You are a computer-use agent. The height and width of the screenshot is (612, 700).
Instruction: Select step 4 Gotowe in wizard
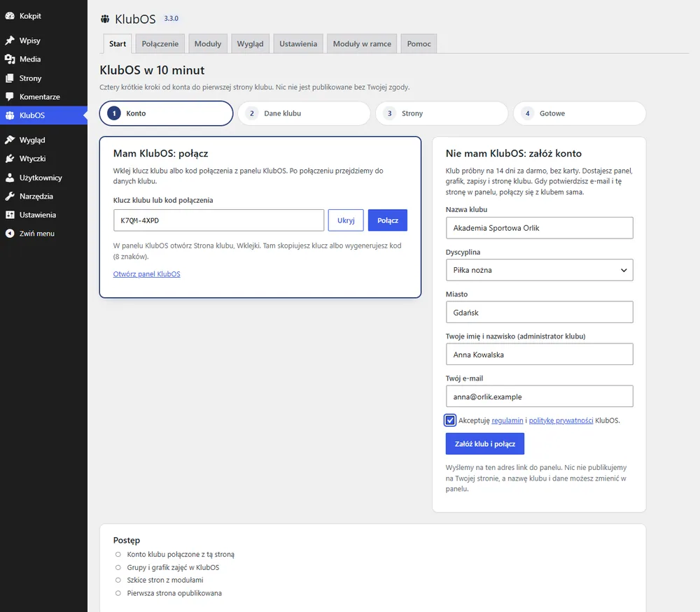point(580,113)
